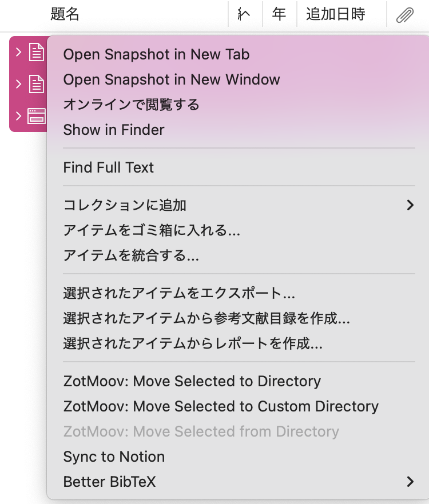Click the web page icon in third row

click(x=37, y=117)
